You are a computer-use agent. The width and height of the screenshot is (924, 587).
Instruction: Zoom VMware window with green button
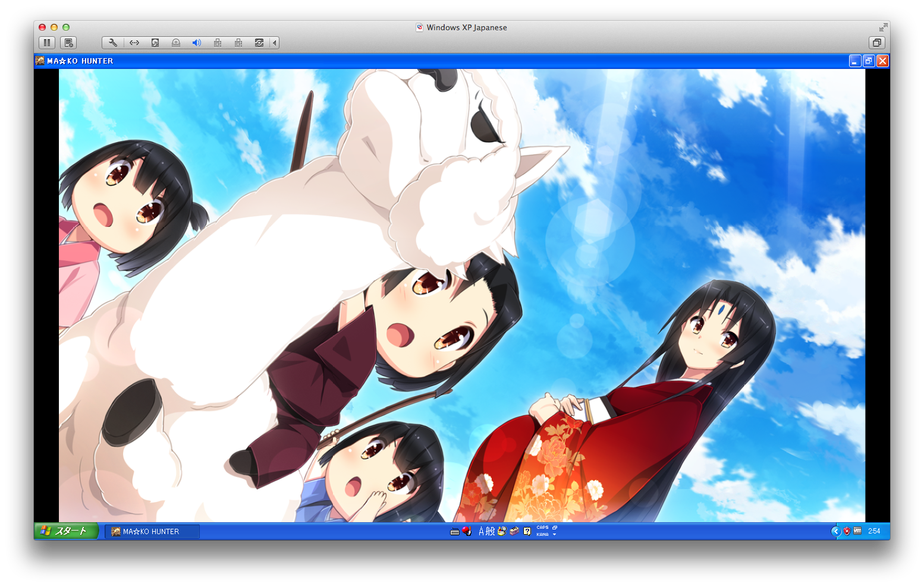[66, 27]
